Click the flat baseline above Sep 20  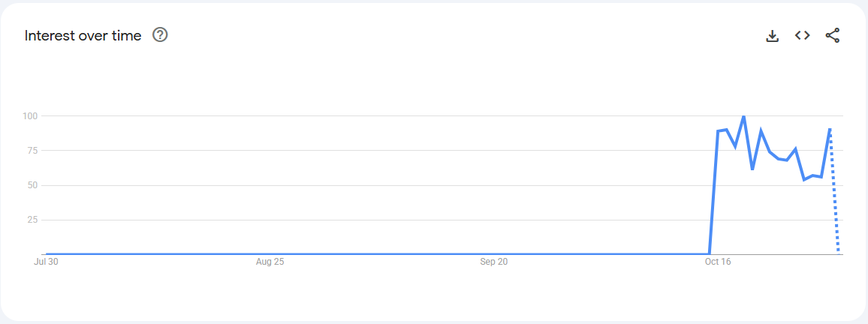click(x=493, y=254)
